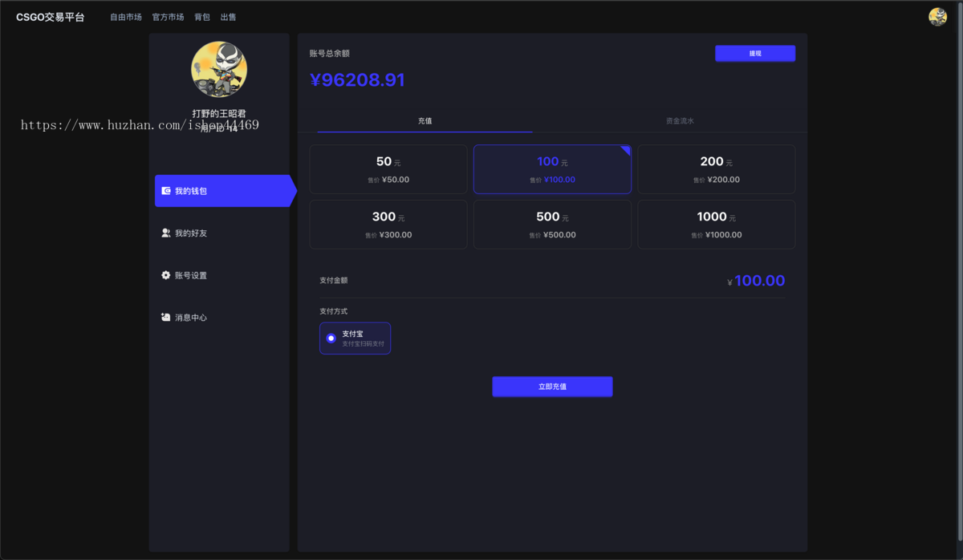
Task: Click the 提现 withdraw button
Action: tap(755, 54)
